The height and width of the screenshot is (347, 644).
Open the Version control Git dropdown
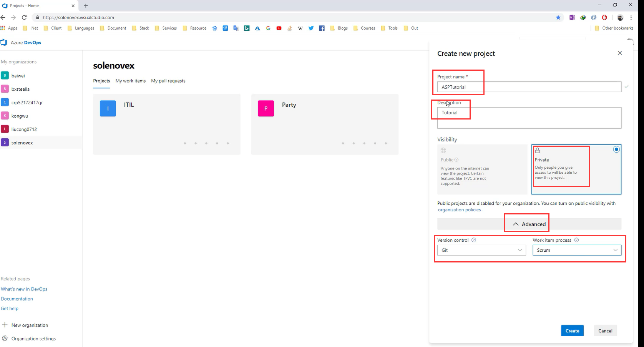[x=481, y=250]
